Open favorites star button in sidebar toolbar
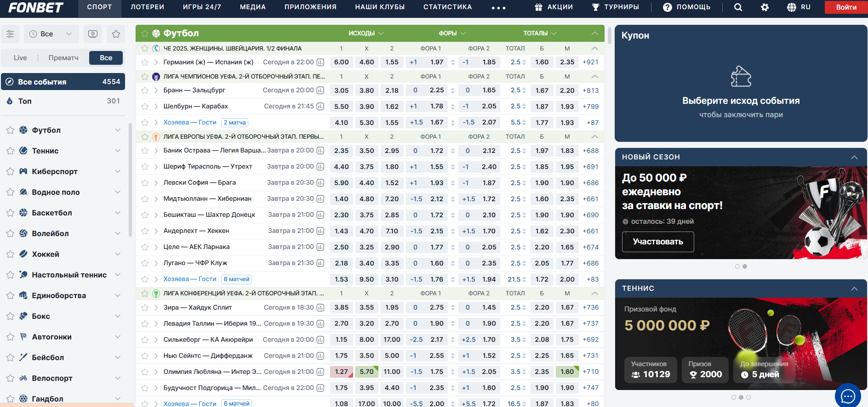The width and height of the screenshot is (868, 407). 116,34
